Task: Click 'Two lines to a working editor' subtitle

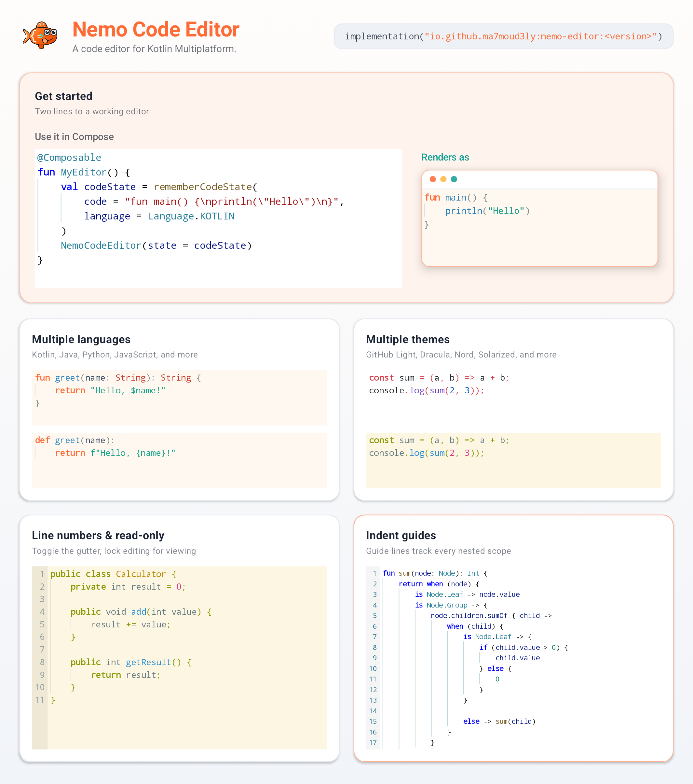Action: click(92, 112)
